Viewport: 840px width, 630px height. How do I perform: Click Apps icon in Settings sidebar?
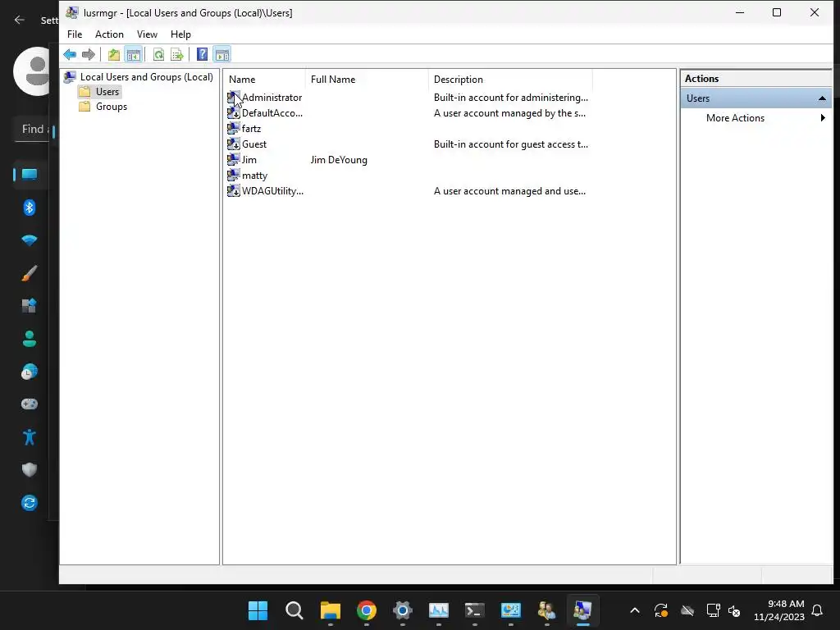pyautogui.click(x=30, y=305)
